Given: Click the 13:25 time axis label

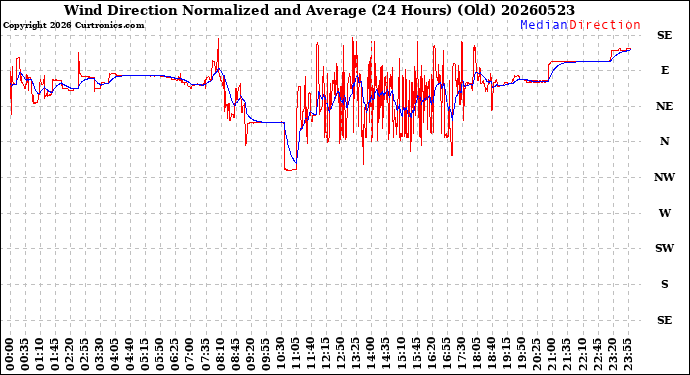Looking at the screenshot, I should 356,354.
